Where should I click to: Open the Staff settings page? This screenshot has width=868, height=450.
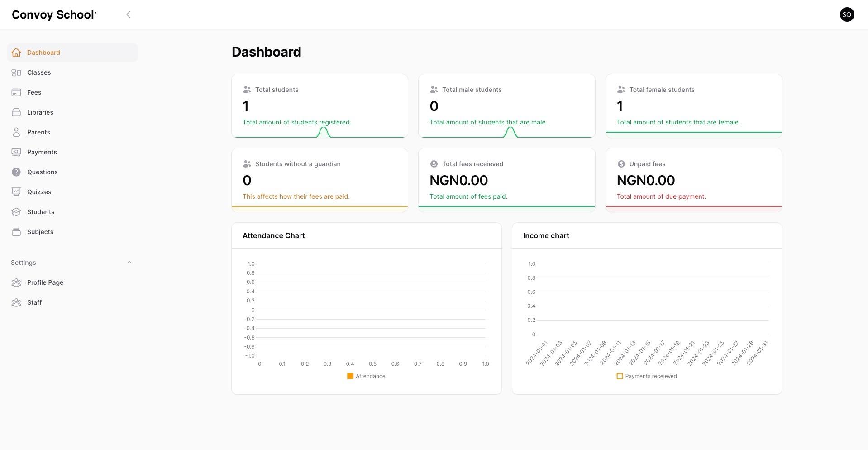point(72,302)
